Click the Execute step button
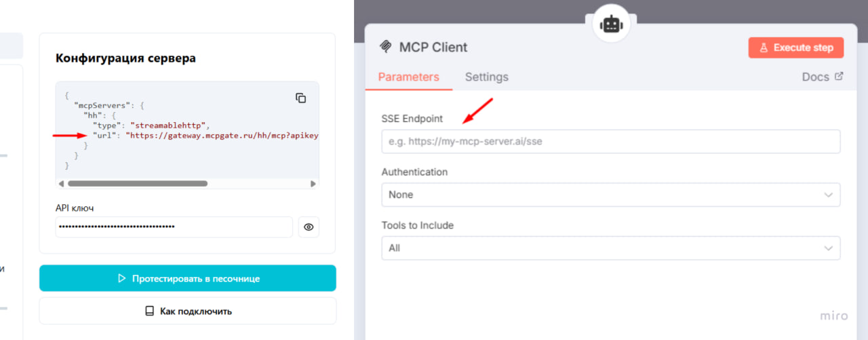This screenshot has height=340, width=868. (x=796, y=48)
